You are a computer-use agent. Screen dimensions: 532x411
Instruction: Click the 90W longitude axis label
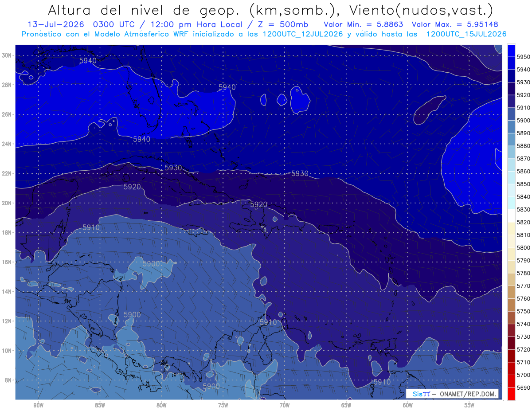38,405
